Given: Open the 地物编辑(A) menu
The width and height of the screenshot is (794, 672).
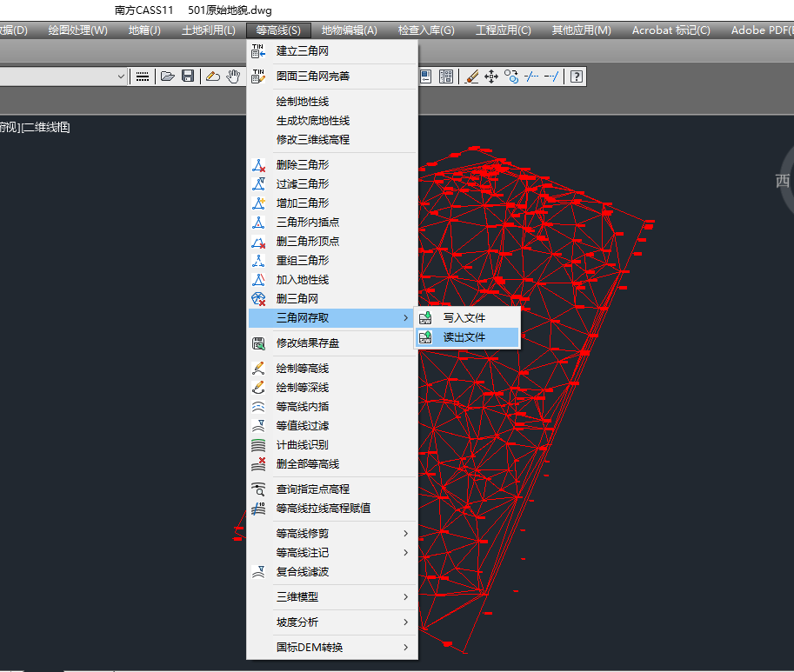Looking at the screenshot, I should (x=349, y=30).
